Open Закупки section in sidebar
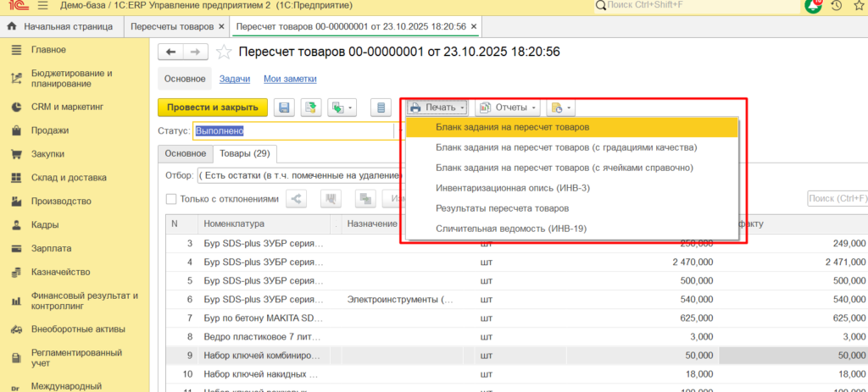This screenshot has height=392, width=868. click(x=47, y=154)
